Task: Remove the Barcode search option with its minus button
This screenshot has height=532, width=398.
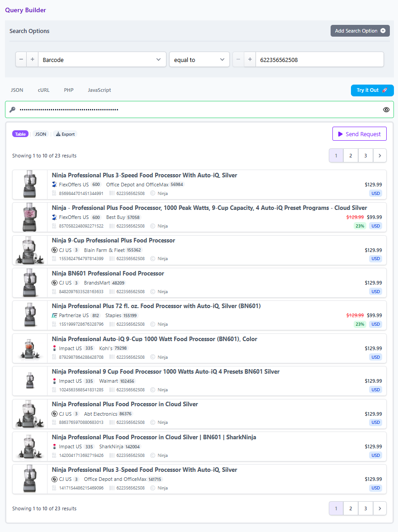Action: click(21, 59)
